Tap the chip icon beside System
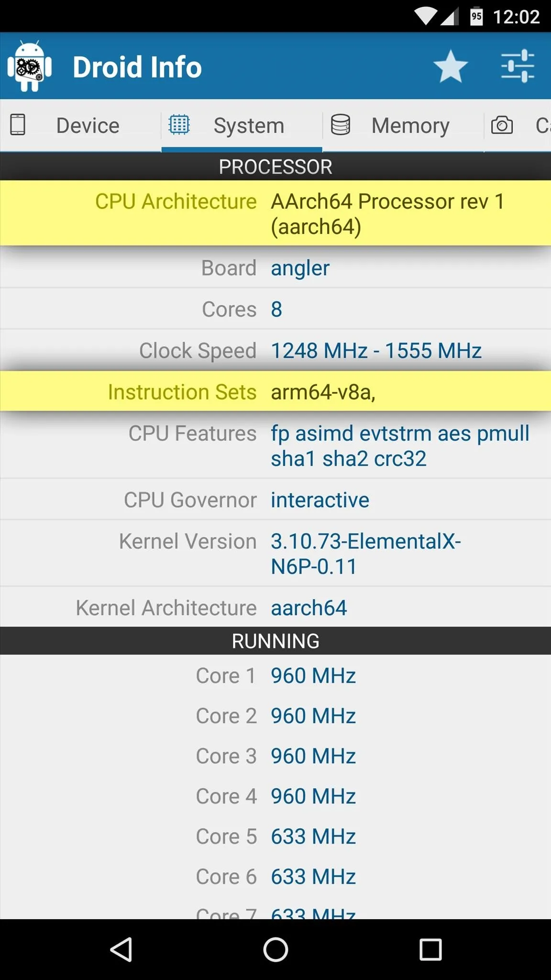This screenshot has width=551, height=980. [x=179, y=125]
